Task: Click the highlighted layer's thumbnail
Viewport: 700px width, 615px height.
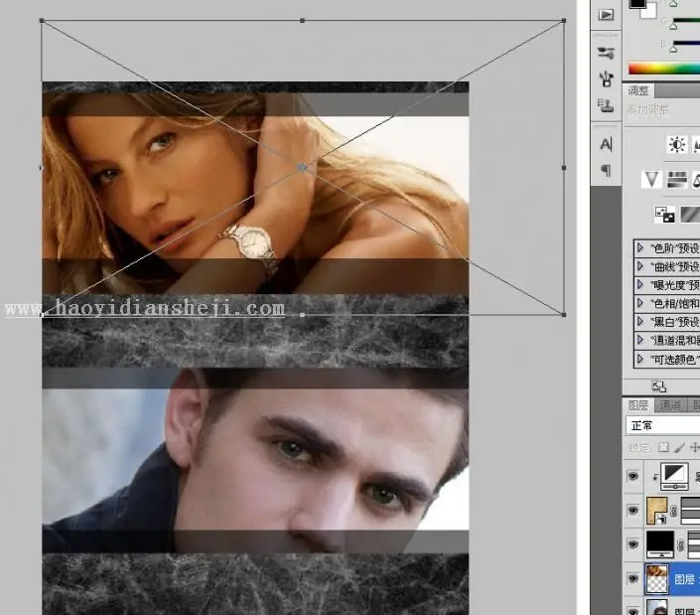Action: (x=656, y=579)
